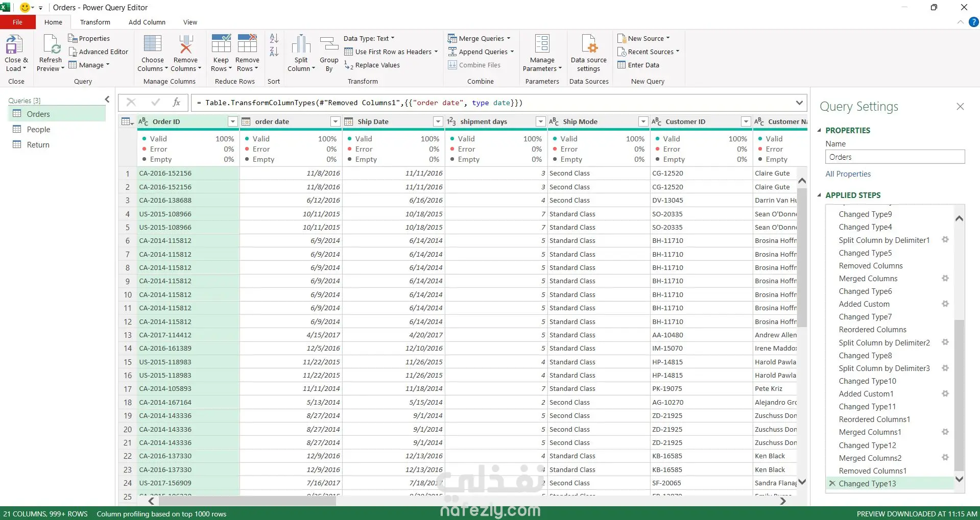Select the Return query
The height and width of the screenshot is (520, 980).
(x=57, y=145)
